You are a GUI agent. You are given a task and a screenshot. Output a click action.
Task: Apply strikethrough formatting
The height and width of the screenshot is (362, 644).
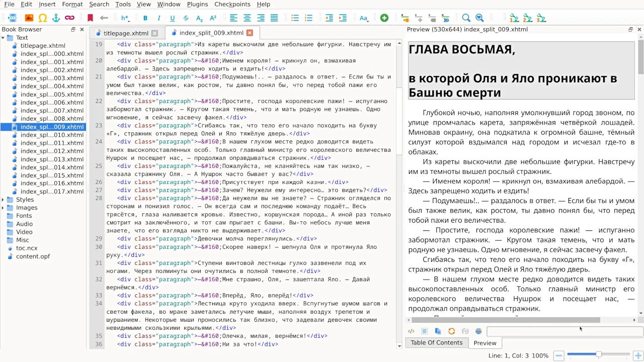click(x=186, y=18)
